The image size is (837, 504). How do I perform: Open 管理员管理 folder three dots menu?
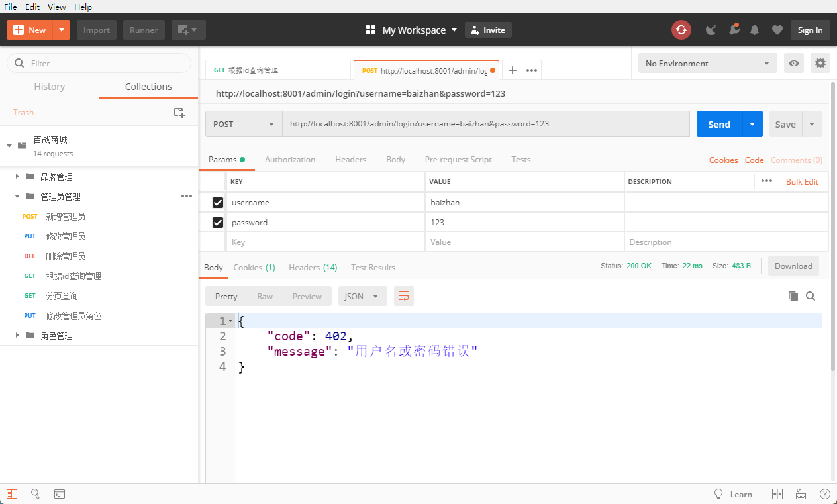187,196
